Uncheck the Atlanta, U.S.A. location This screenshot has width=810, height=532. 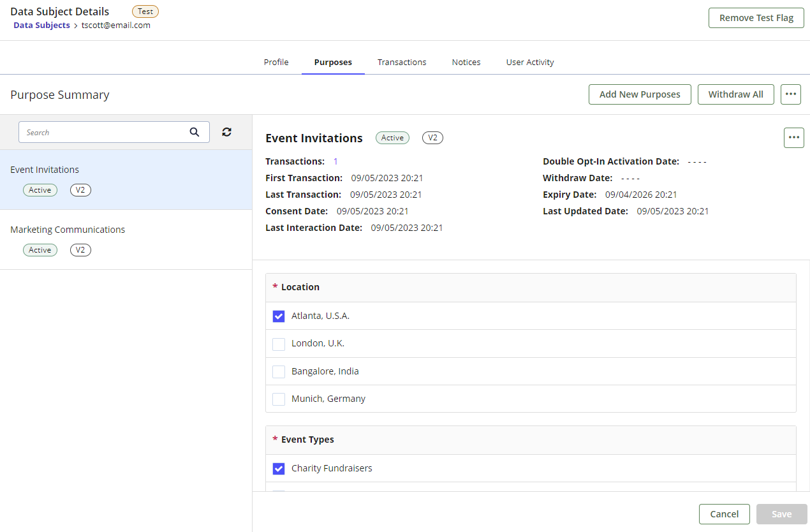[279, 316]
